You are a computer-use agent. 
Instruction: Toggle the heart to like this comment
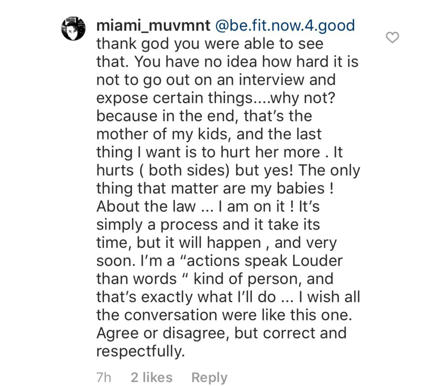(x=392, y=37)
